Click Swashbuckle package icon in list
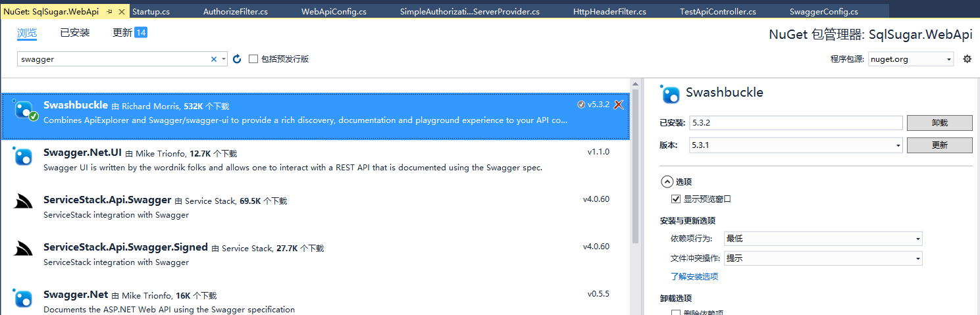 click(x=24, y=110)
